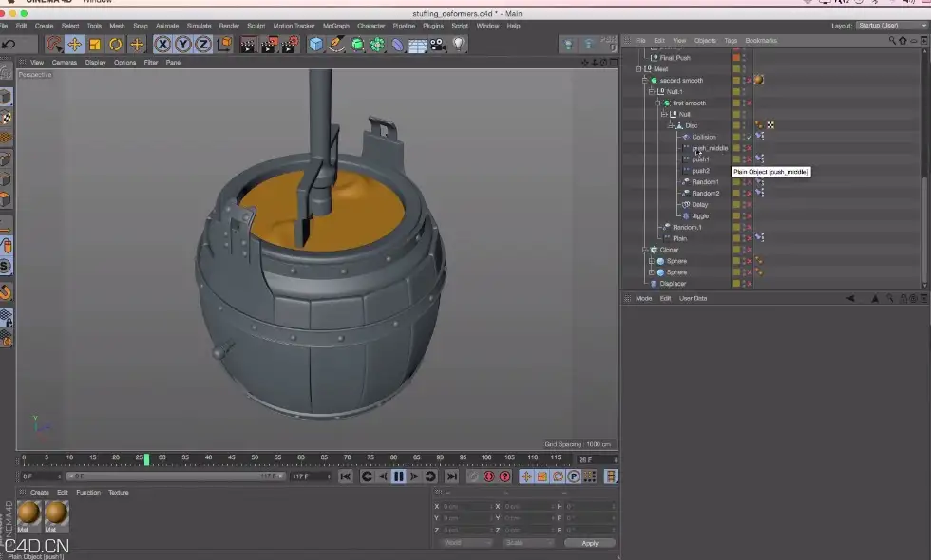
Task: Disable the Collision deformer checkmark
Action: tap(750, 137)
